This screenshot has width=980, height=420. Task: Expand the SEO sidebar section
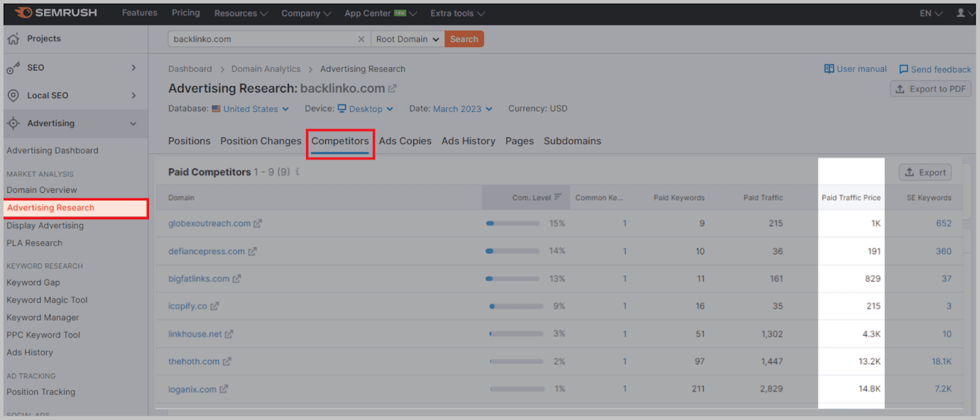(x=134, y=68)
